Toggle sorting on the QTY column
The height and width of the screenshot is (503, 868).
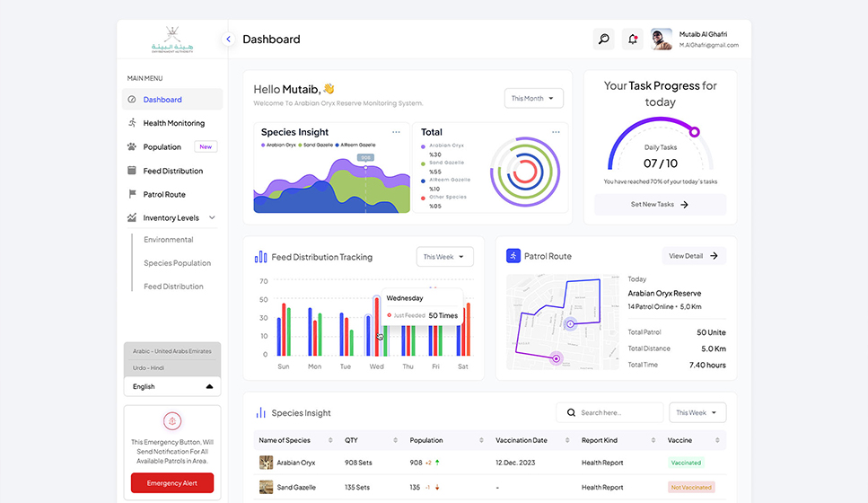coord(395,440)
